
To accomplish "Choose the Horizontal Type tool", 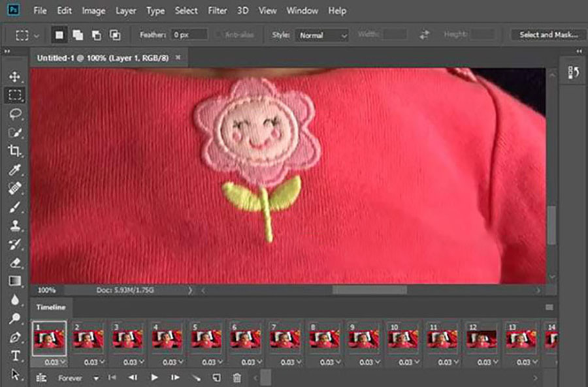I will click(14, 356).
